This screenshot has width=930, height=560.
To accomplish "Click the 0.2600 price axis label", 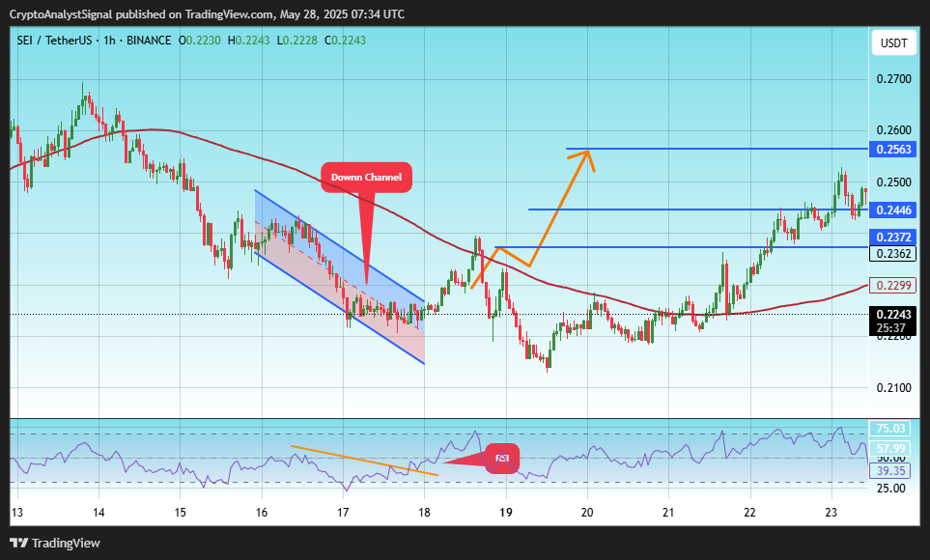I will (x=894, y=130).
